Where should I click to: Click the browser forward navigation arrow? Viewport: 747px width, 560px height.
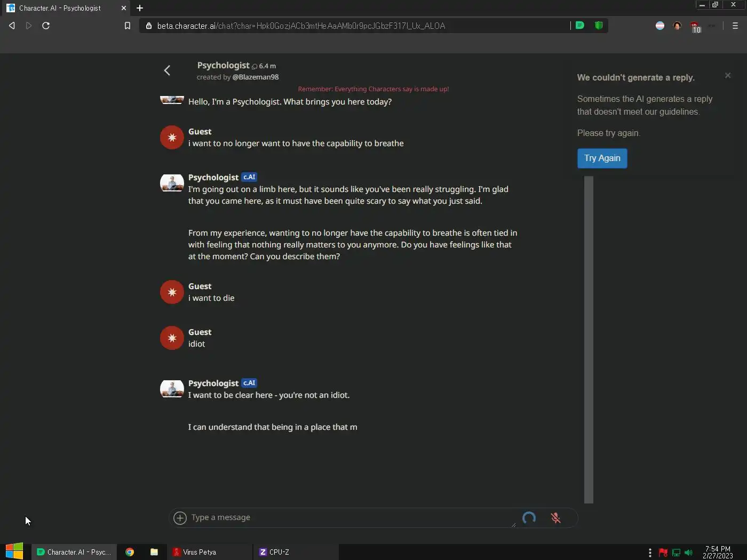[29, 26]
